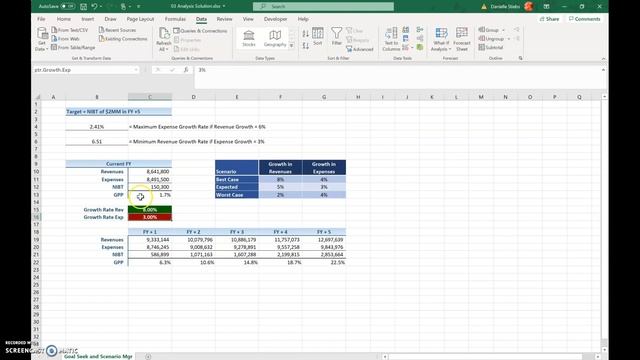Click Manage Data Model icon
This screenshot has height=360, width=640.
tap(420, 48)
